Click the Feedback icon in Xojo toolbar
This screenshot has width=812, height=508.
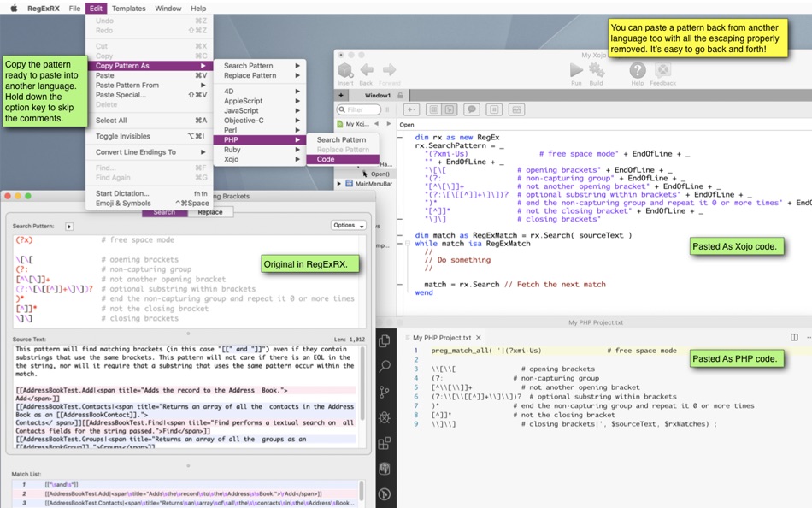[x=663, y=70]
